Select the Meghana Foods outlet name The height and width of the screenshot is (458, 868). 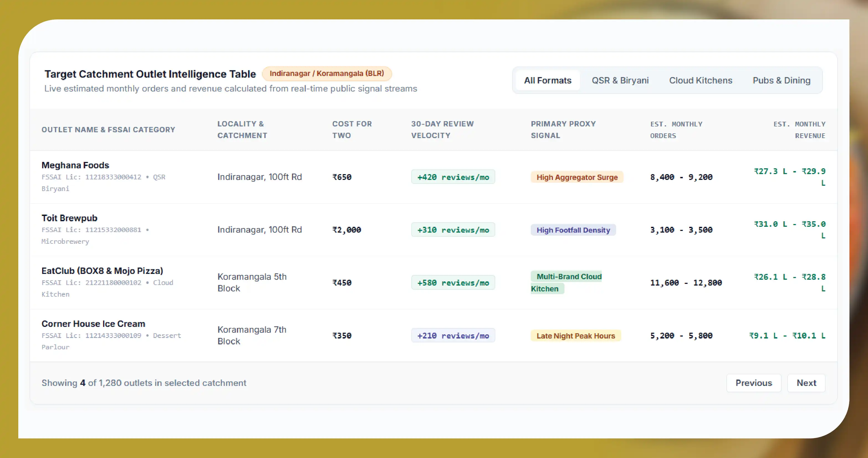[x=75, y=165]
